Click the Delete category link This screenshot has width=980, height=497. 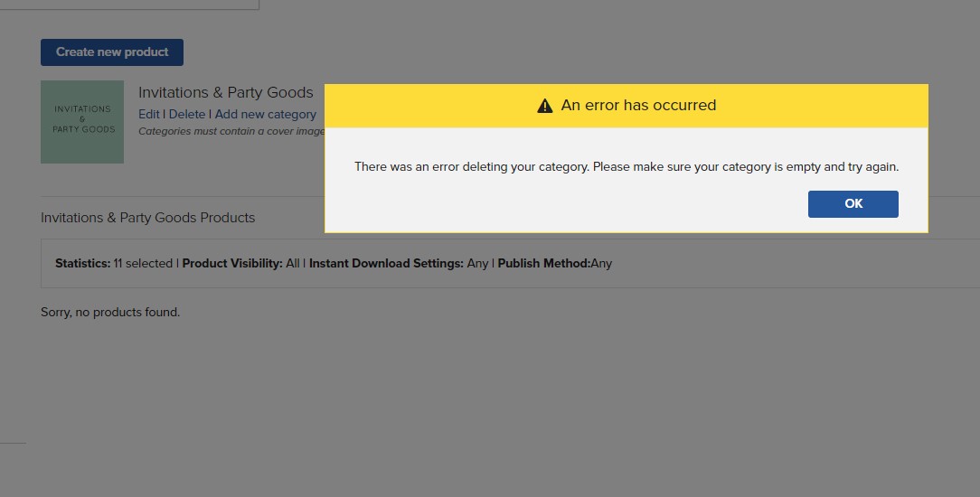[x=187, y=114]
